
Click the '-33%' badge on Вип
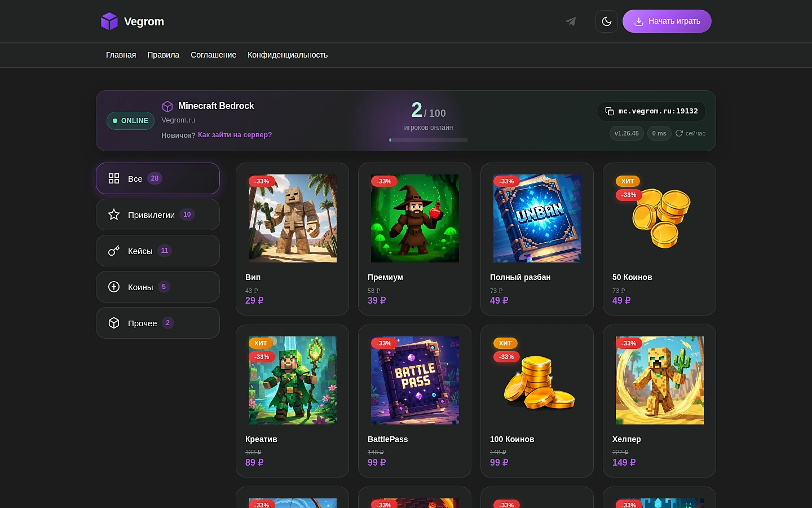click(262, 181)
